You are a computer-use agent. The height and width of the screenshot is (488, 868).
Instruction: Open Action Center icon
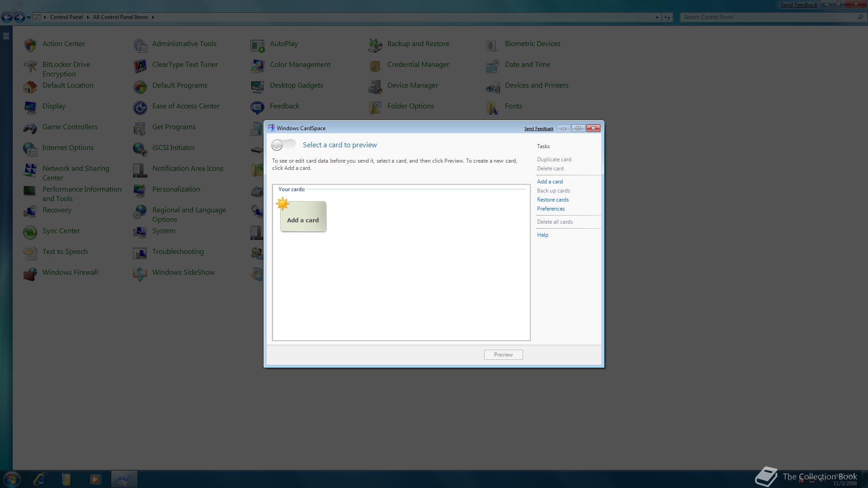click(x=30, y=45)
